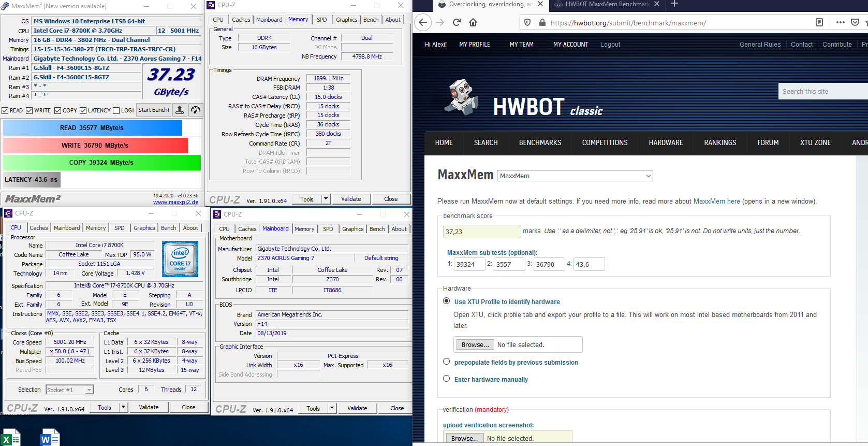Click Browse for verification screenshot

(465, 438)
